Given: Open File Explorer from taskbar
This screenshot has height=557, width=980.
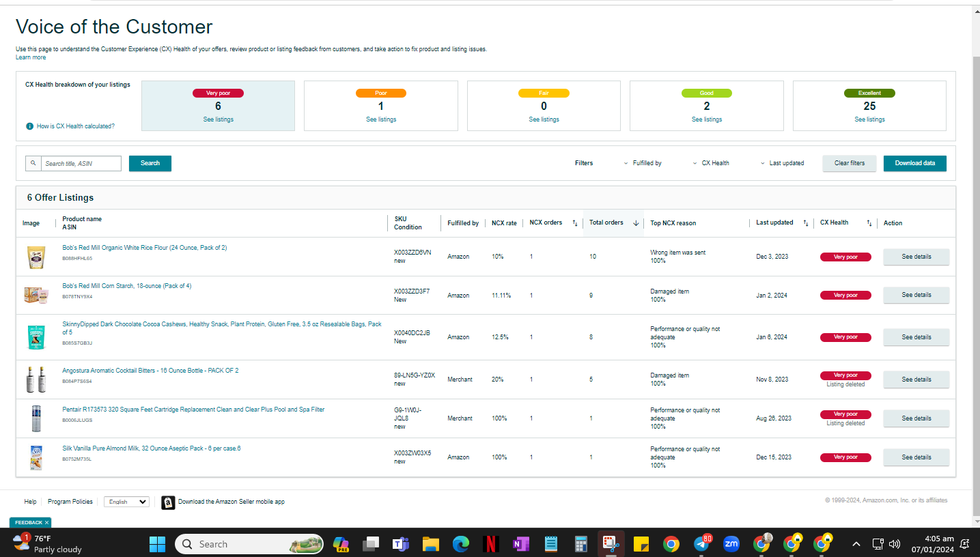Looking at the screenshot, I should coord(430,544).
